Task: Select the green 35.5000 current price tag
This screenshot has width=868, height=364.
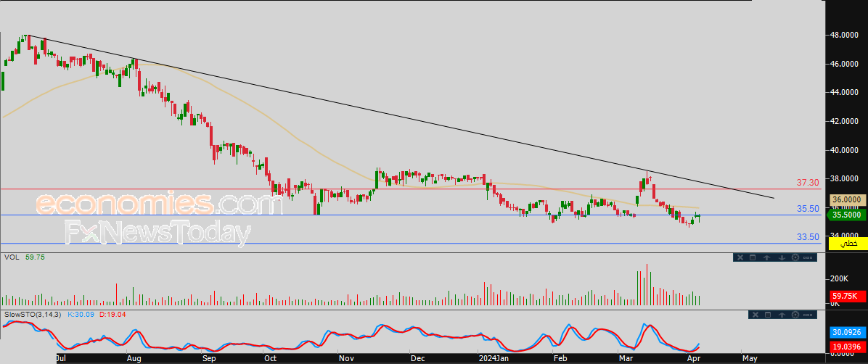Action: [846, 215]
